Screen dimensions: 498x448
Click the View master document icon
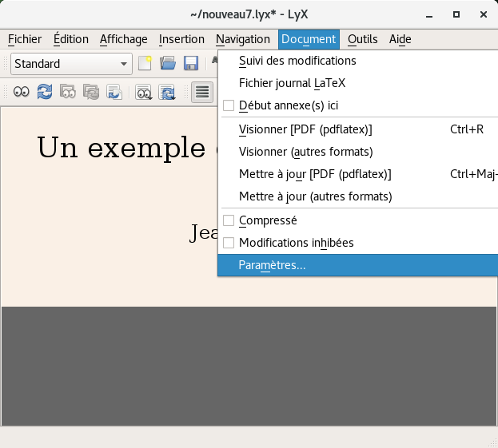(68, 92)
